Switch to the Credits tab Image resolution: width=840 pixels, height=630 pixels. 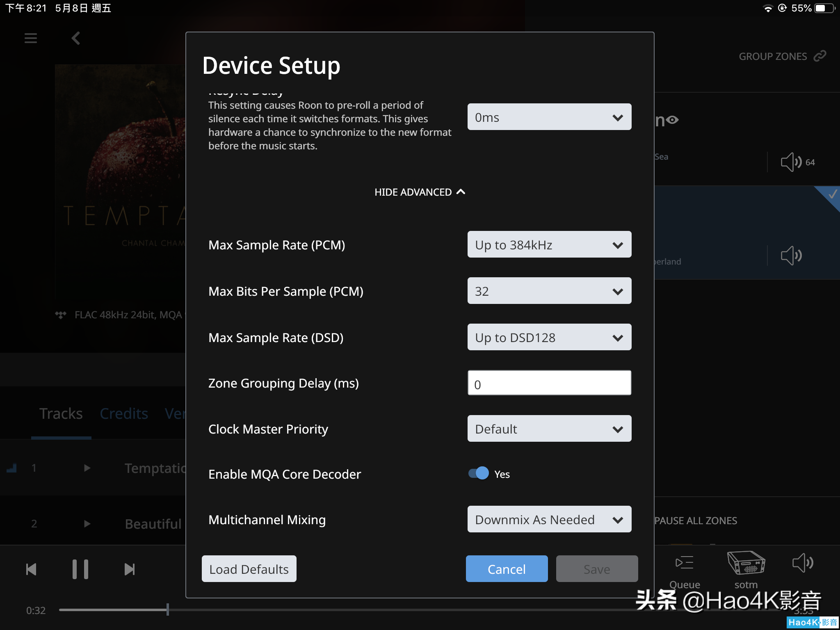click(124, 413)
